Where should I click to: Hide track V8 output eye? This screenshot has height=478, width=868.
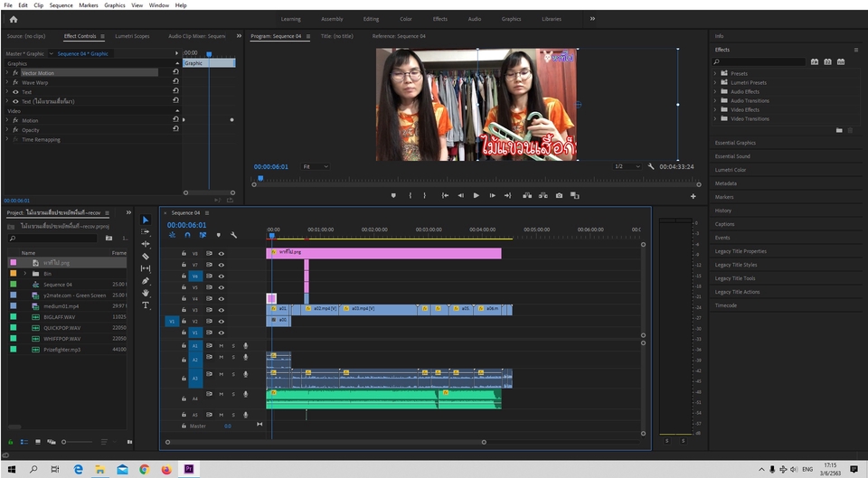coord(221,253)
